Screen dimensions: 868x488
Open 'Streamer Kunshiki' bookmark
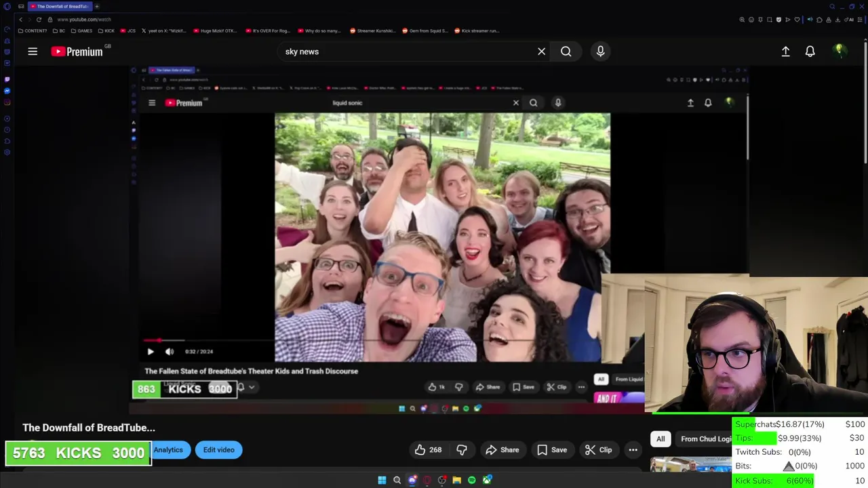pos(373,30)
